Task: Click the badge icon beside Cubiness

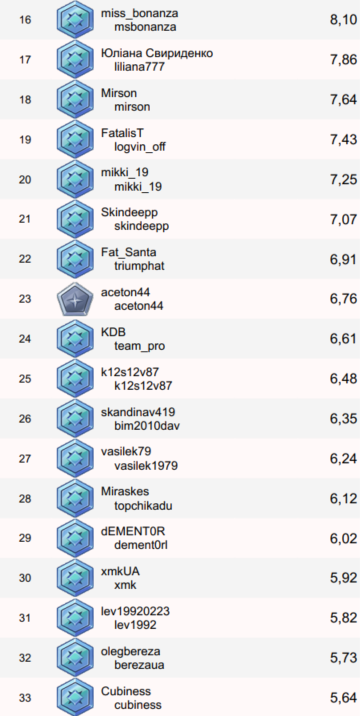Action: (x=75, y=697)
